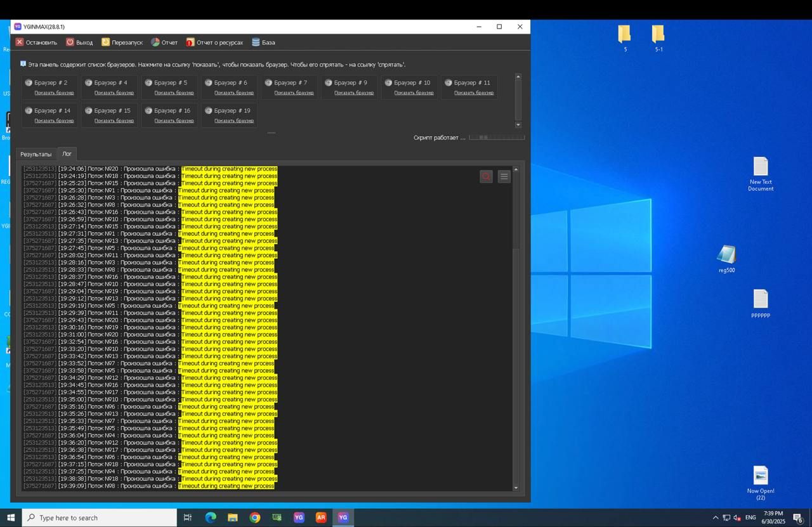Click the log scrollbar up arrow
This screenshot has width=812, height=527.
pyautogui.click(x=515, y=169)
